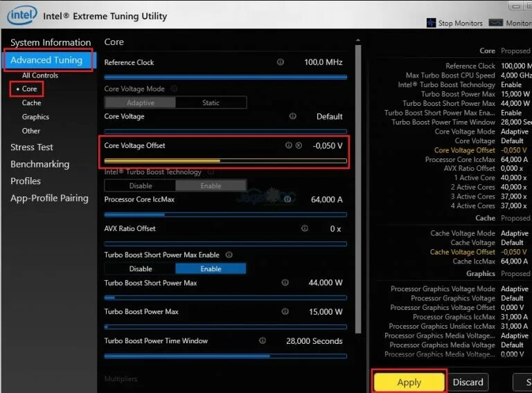Open Intel Turbo Boost Technology info icon

click(x=211, y=172)
